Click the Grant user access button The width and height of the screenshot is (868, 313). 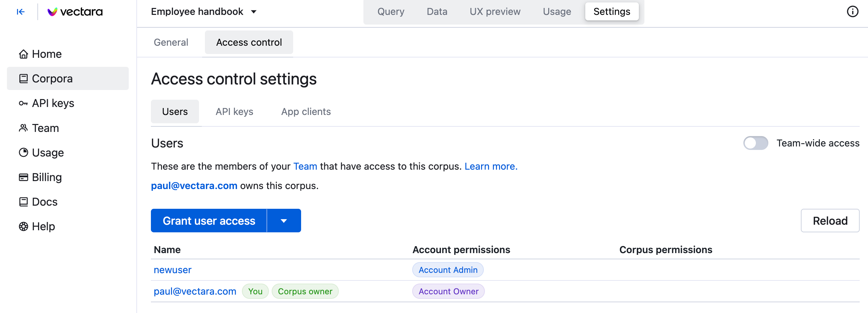[x=209, y=221]
